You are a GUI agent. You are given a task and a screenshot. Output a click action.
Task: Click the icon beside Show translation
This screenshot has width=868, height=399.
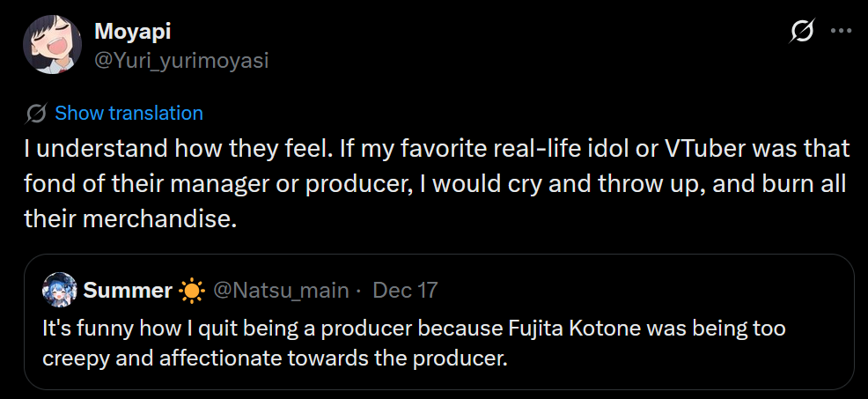point(37,114)
